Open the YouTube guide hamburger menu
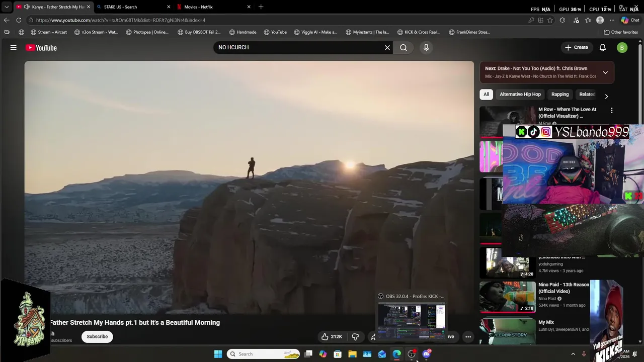The image size is (644, 362). tap(14, 48)
